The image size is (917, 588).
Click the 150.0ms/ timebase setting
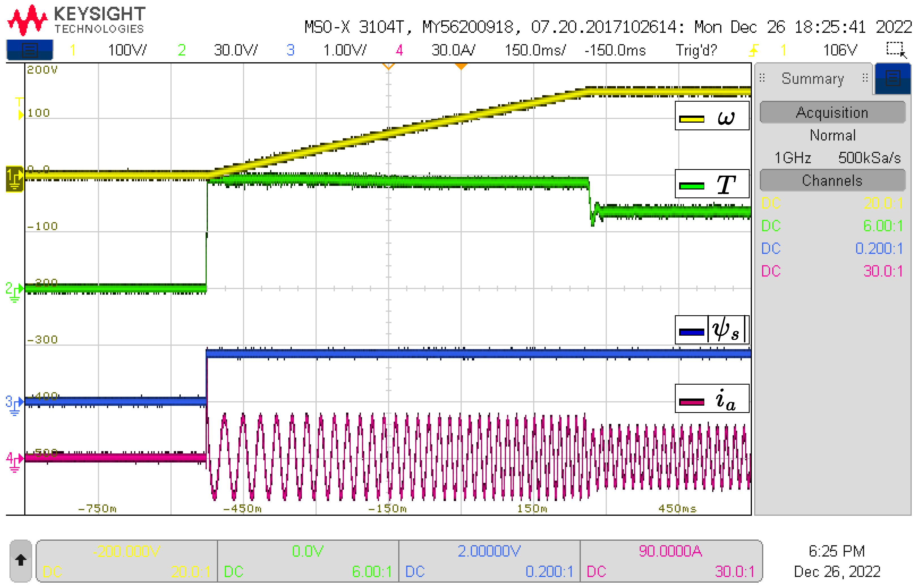535,50
